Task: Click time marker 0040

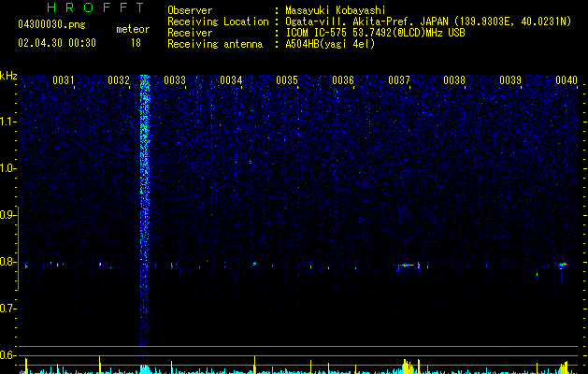Action: coord(566,80)
